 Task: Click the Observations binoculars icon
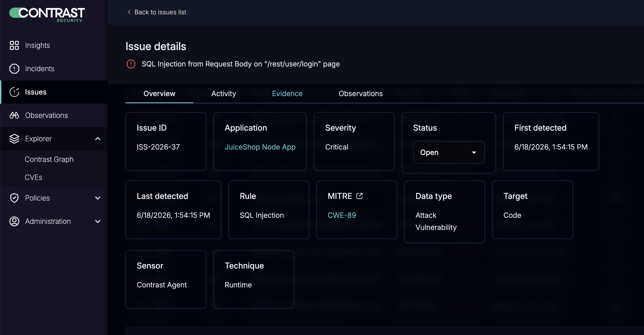tap(14, 115)
